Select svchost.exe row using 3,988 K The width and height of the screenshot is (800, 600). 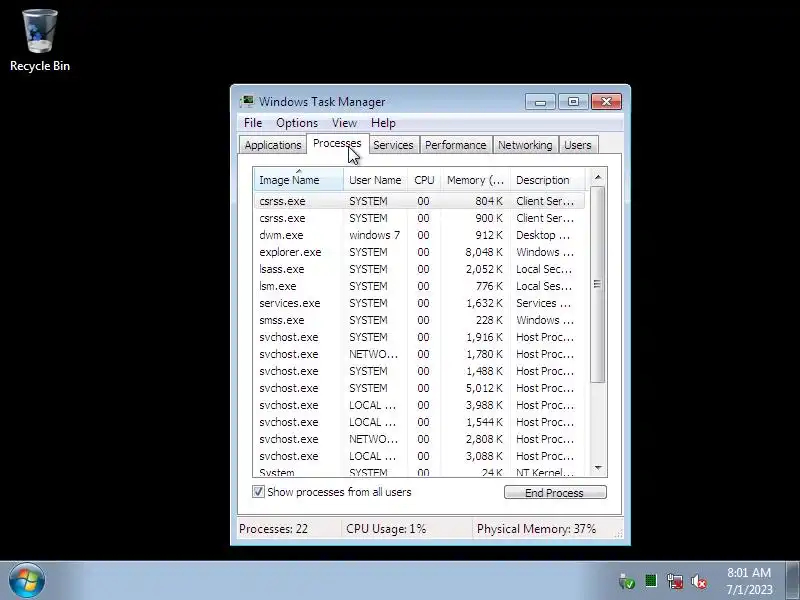[x=419, y=405]
